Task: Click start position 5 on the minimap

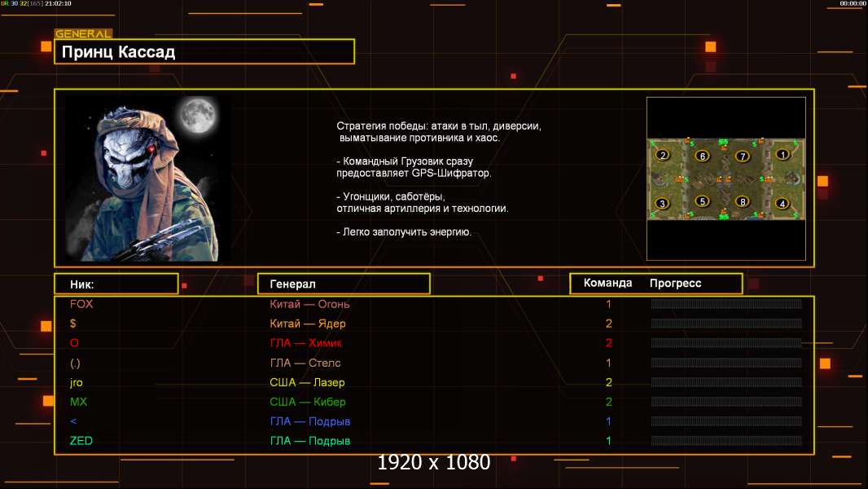Action: pyautogui.click(x=702, y=201)
